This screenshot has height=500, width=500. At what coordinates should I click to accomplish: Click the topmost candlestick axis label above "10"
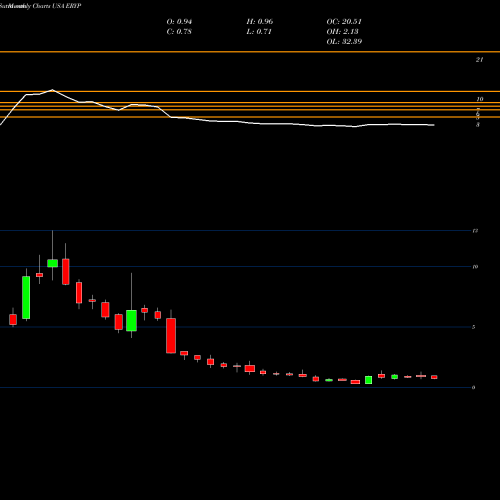475,230
